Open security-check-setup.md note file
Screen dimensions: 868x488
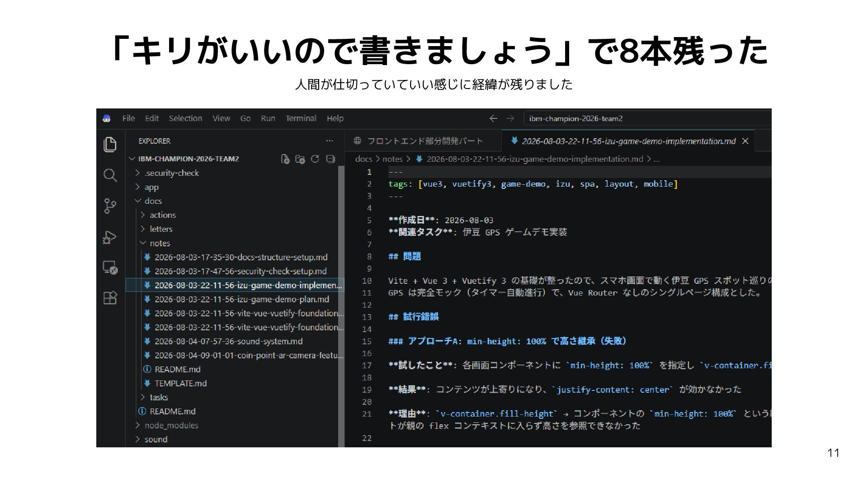241,271
